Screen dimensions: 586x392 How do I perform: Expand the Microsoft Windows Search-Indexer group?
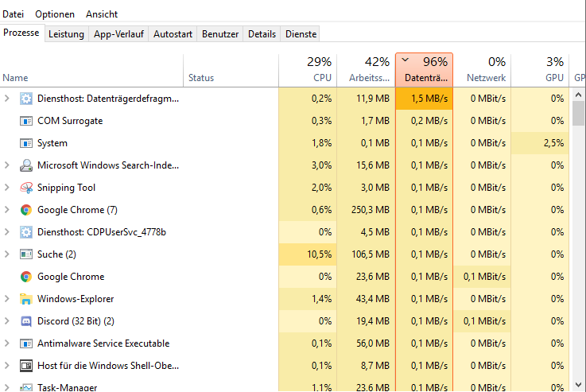(x=6, y=165)
